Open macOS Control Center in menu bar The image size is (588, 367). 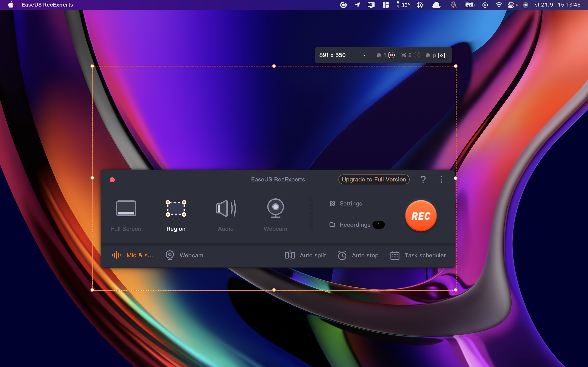tap(511, 5)
